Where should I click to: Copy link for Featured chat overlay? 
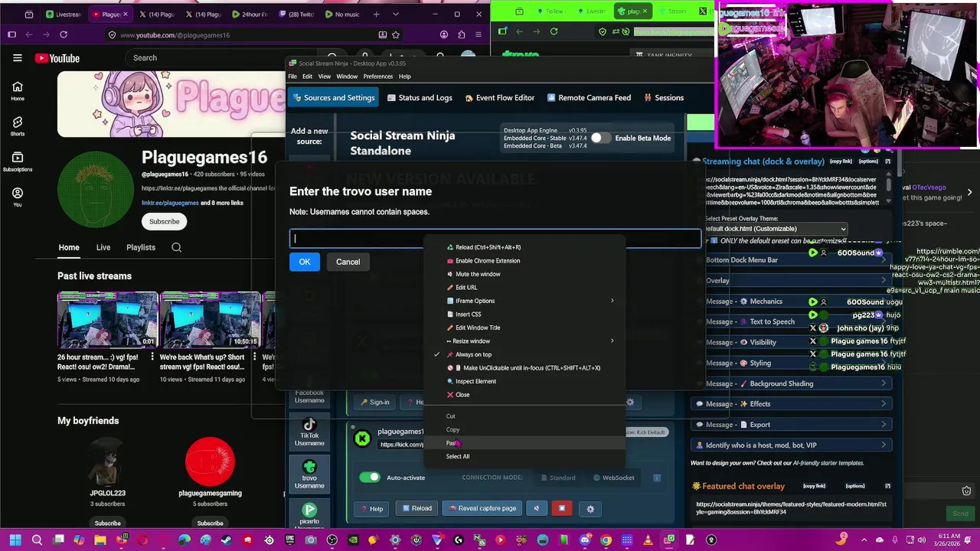pyautogui.click(x=814, y=486)
